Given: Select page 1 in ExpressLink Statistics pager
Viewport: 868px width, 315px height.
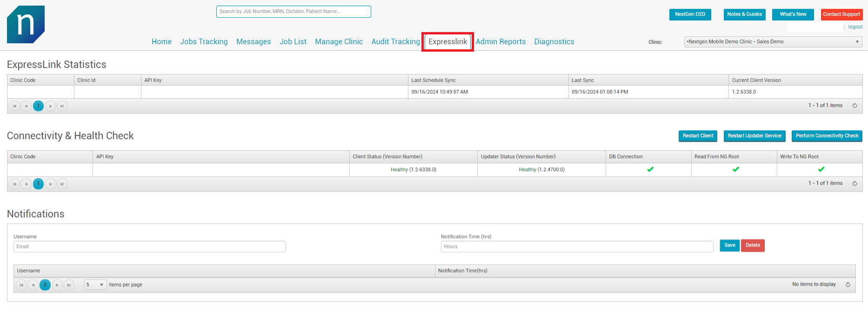Looking at the screenshot, I should click(x=38, y=106).
